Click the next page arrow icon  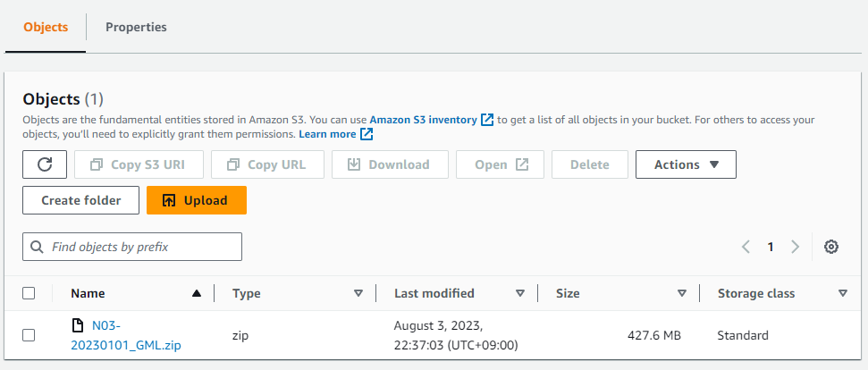(x=795, y=247)
